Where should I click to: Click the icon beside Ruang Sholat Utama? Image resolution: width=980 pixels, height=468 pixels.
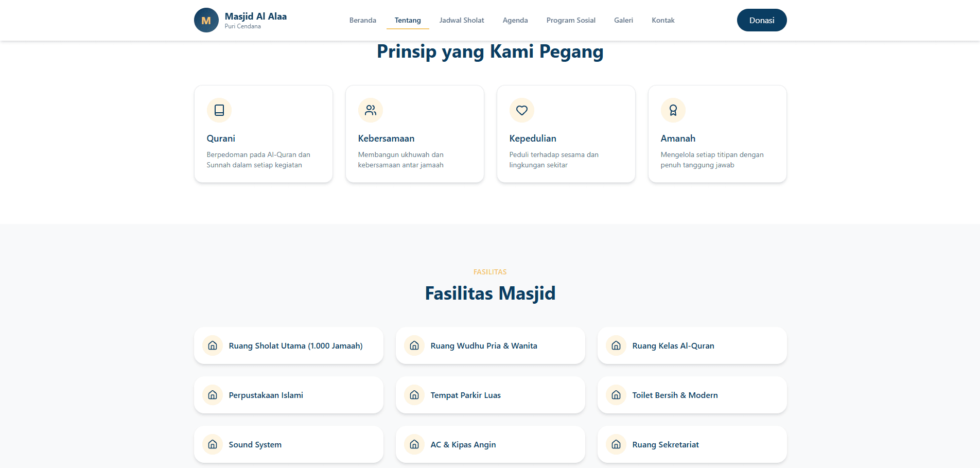coord(213,345)
